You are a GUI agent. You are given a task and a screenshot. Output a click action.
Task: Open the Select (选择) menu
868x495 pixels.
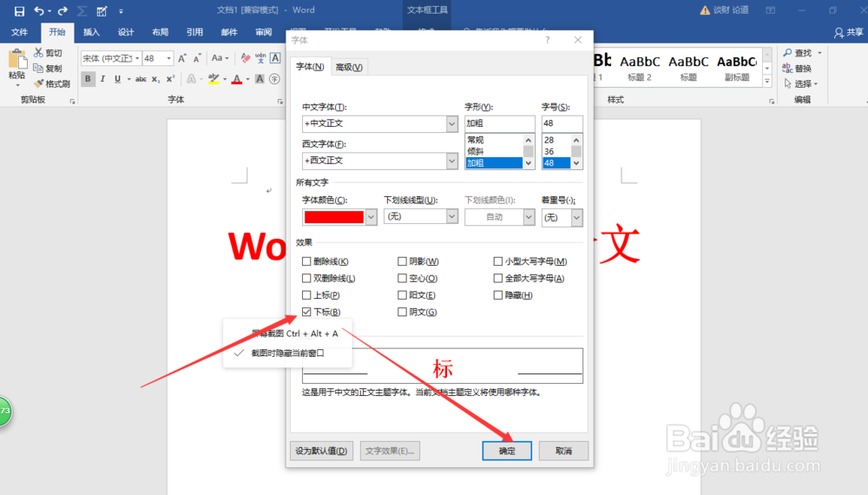click(801, 83)
